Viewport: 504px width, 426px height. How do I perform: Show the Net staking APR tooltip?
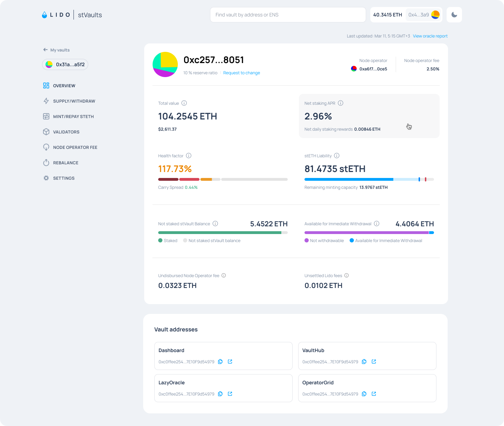tap(341, 103)
